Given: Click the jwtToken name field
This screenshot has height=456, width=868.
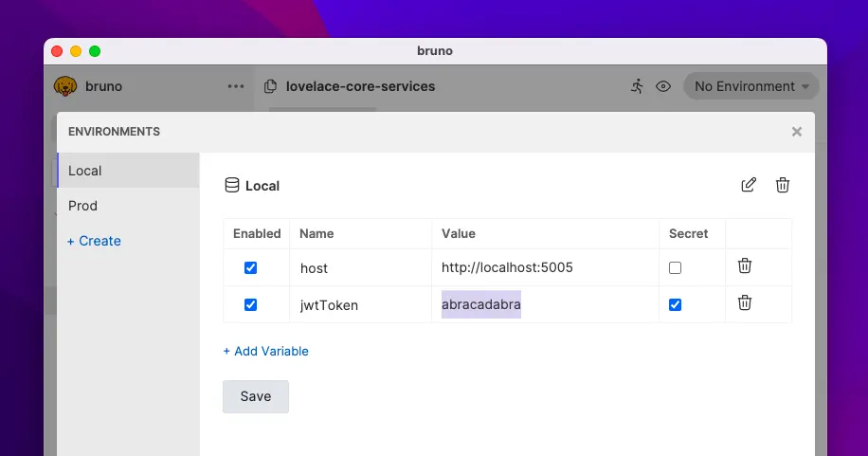Looking at the screenshot, I should 360,304.
